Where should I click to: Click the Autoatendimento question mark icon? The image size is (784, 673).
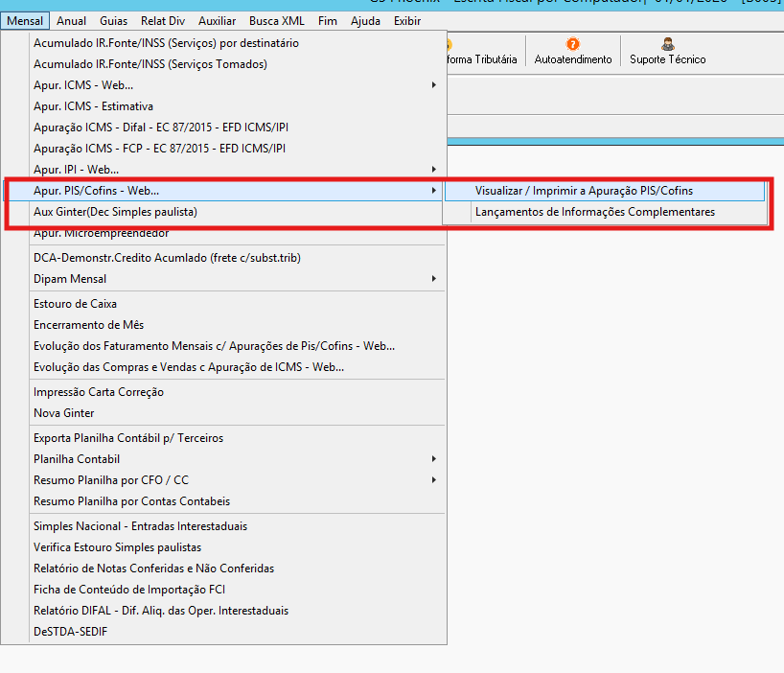point(572,44)
